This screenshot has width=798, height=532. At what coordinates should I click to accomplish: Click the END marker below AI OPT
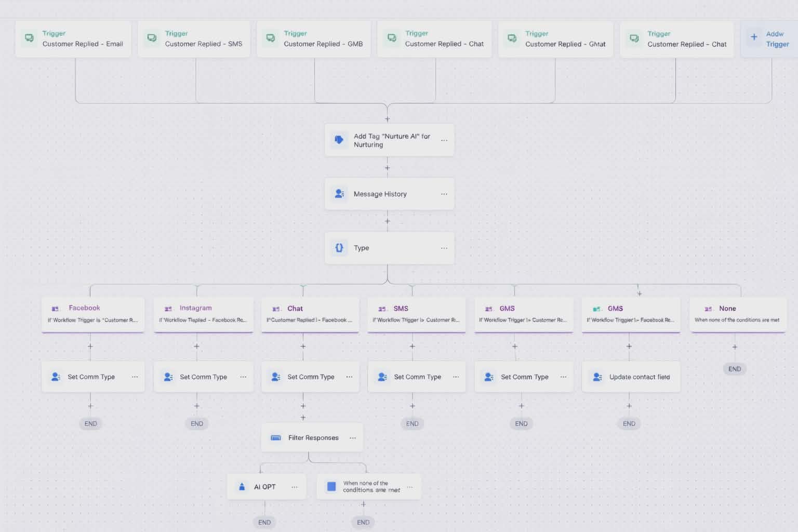(x=264, y=522)
